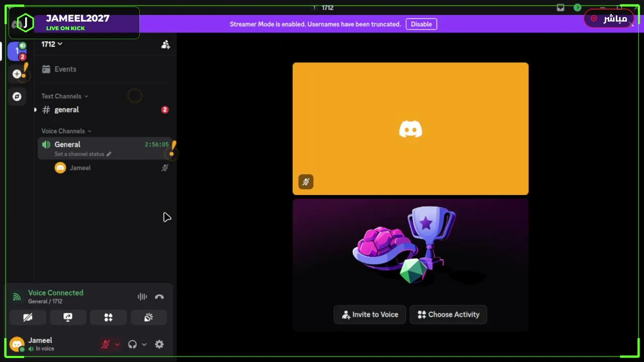Click the green voice connection signal icon
Image resolution: width=644 pixels, height=362 pixels.
click(17, 297)
